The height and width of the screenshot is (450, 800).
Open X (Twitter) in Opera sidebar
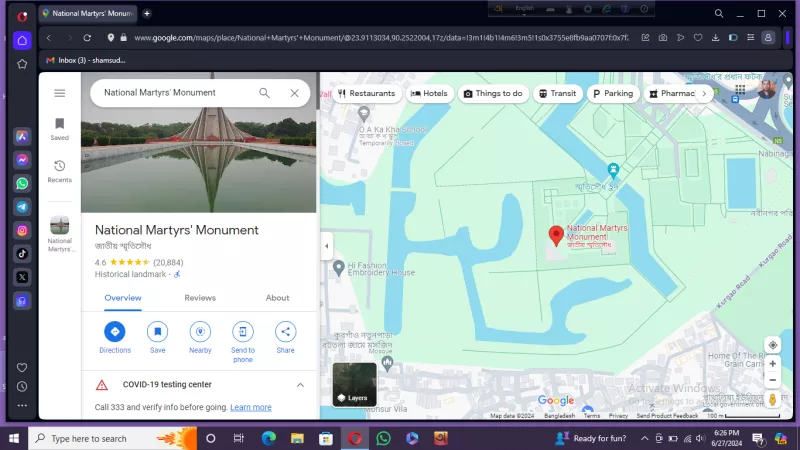tap(22, 278)
